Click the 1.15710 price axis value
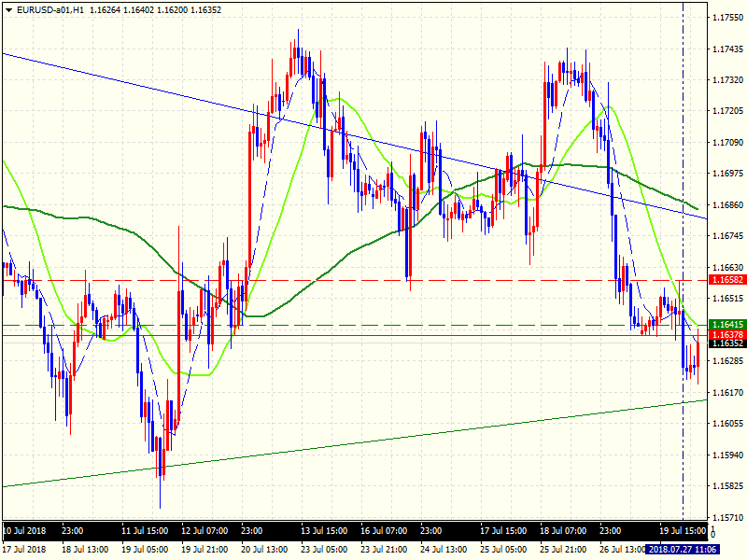The width and height of the screenshot is (747, 560). 727,517
